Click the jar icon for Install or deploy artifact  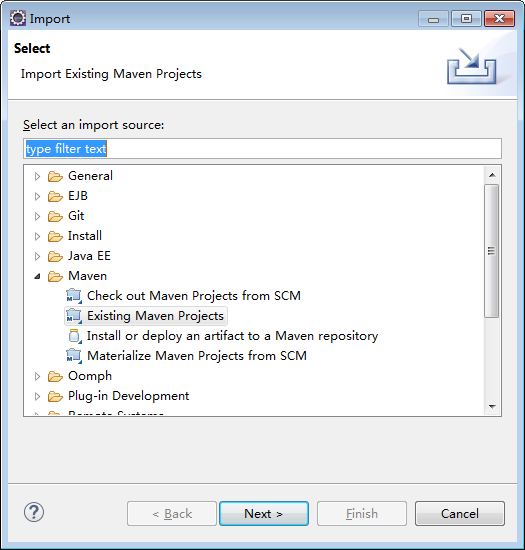(75, 336)
